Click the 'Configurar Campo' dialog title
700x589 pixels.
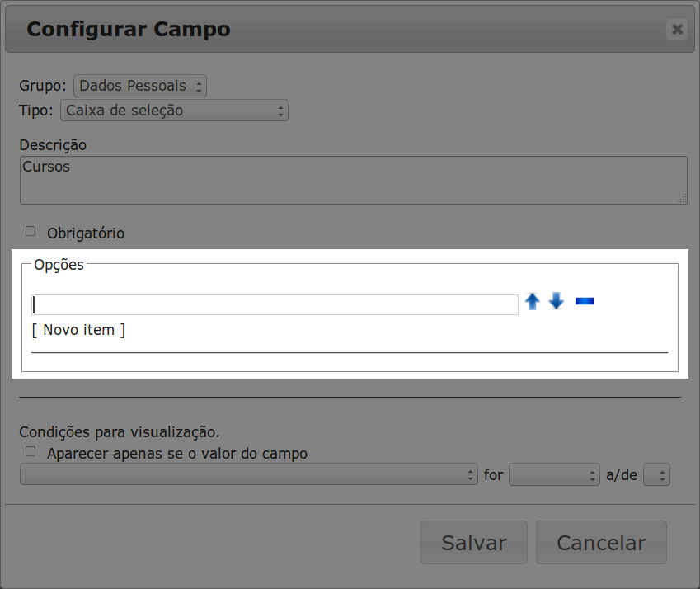(129, 30)
